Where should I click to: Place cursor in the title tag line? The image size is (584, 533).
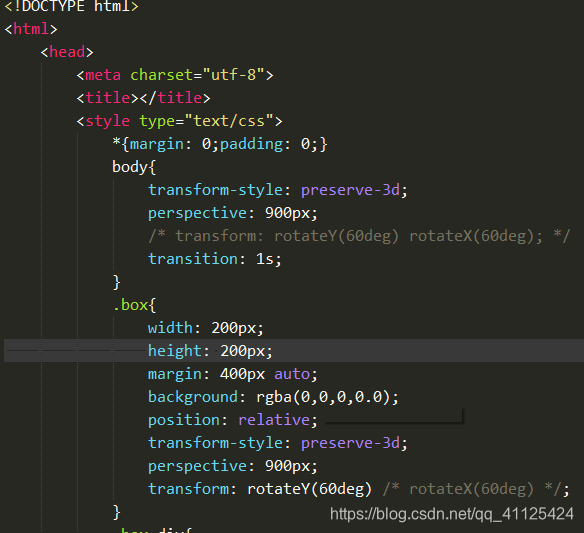pyautogui.click(x=143, y=98)
